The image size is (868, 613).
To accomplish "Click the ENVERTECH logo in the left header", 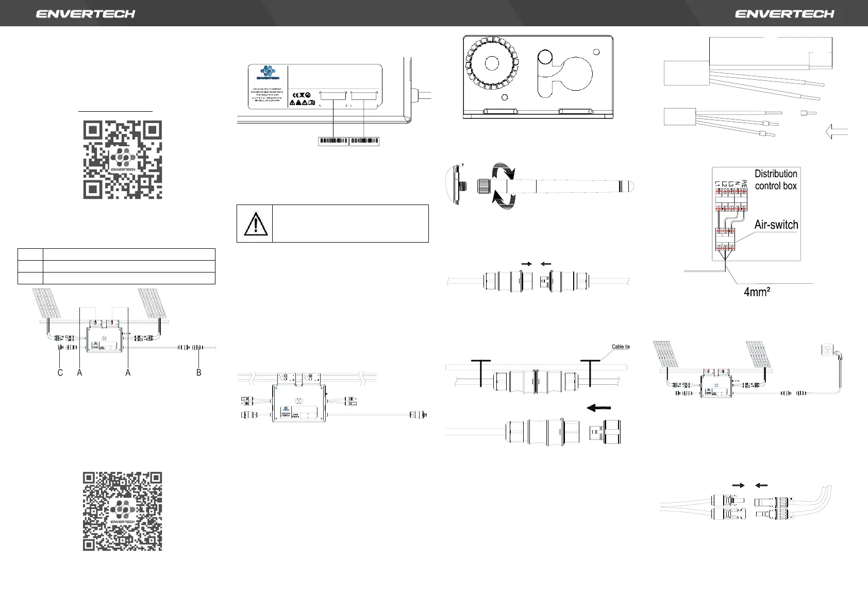I will pos(86,13).
